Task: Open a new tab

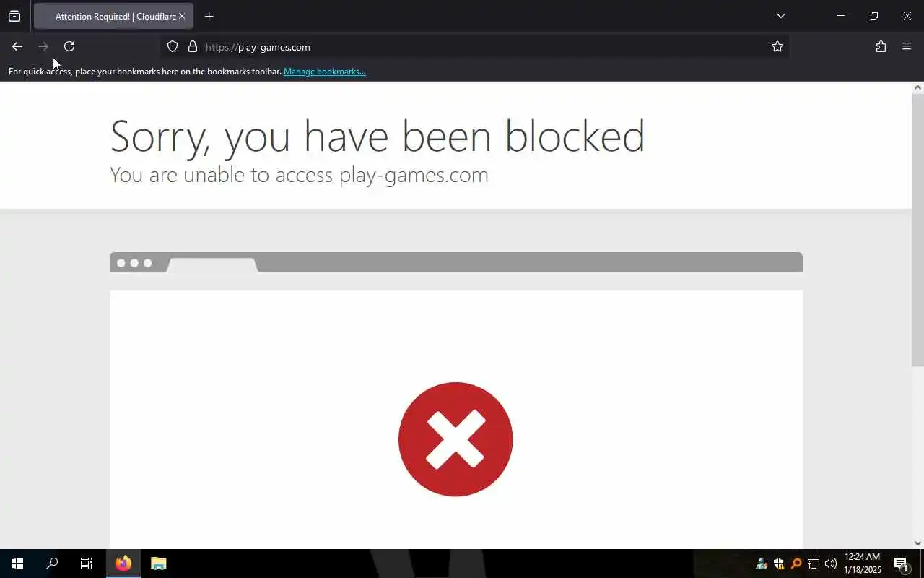Action: point(209,16)
